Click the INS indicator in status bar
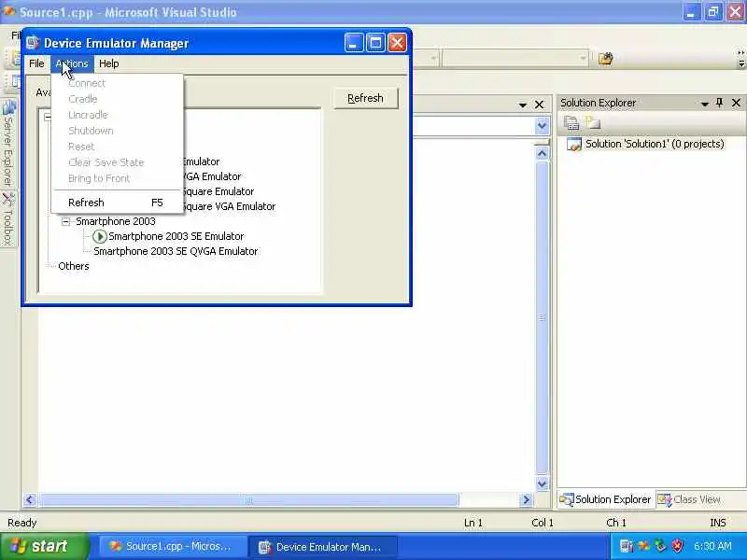 click(717, 523)
